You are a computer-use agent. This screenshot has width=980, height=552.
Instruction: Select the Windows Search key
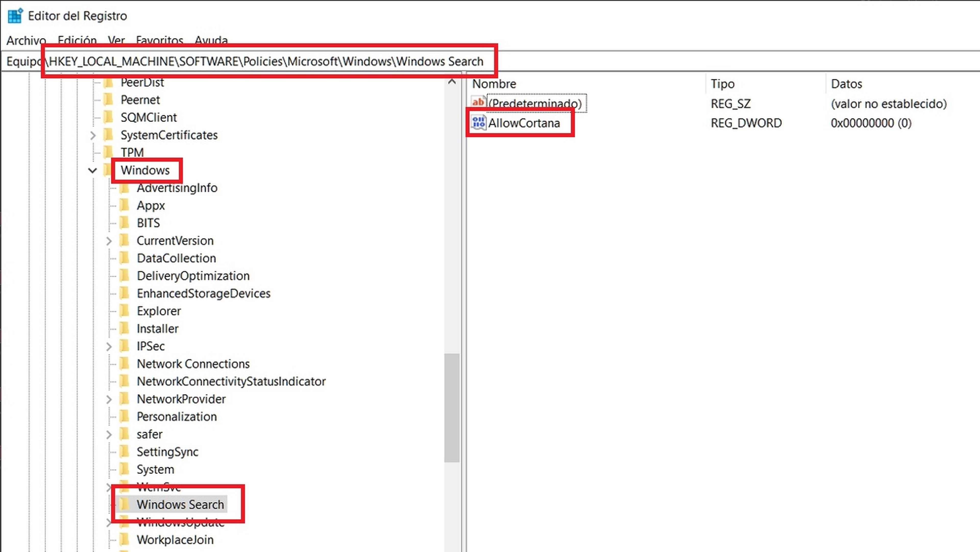coord(180,505)
